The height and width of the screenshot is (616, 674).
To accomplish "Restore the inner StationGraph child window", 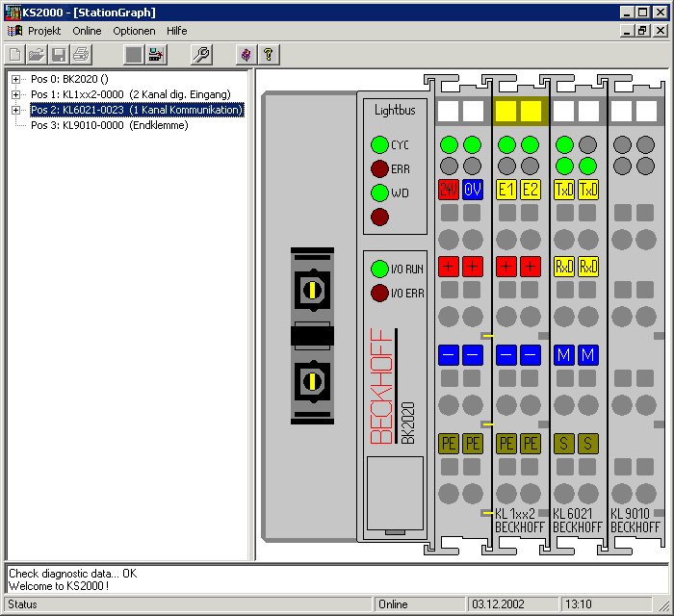I will (643, 31).
